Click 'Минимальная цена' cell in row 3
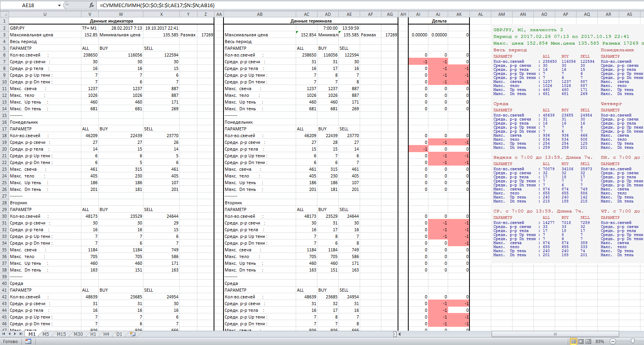Viewport: 644px width, 345px height. 121,35
